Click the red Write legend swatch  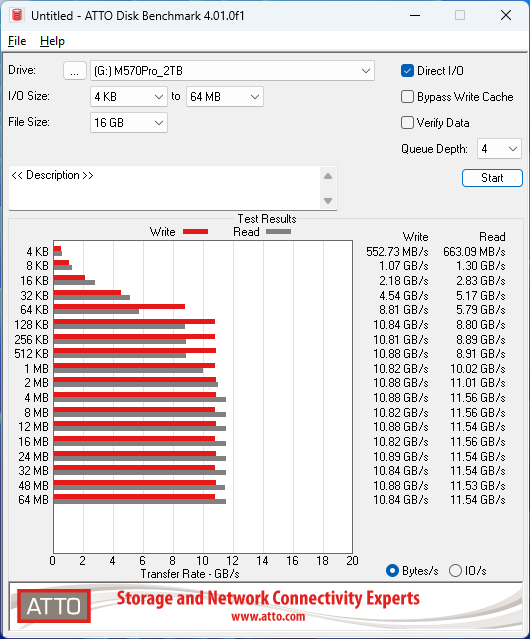click(x=196, y=231)
